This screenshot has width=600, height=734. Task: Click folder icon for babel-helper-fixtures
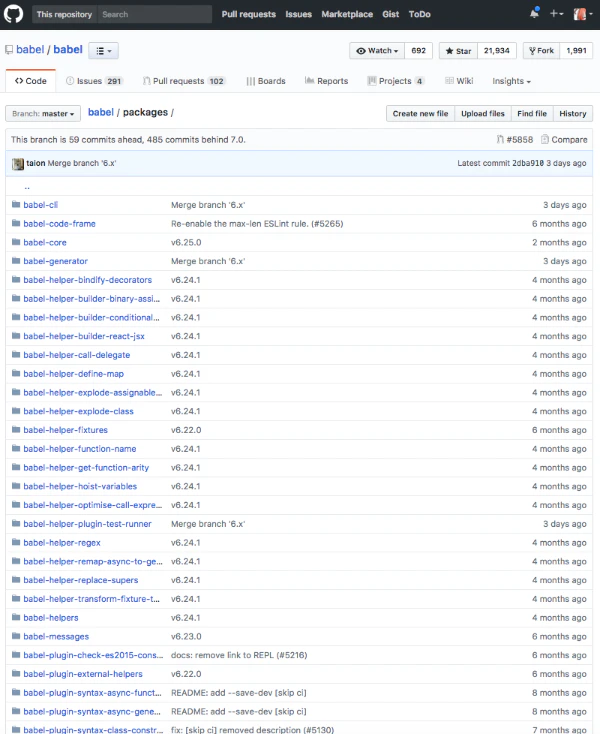(x=16, y=429)
